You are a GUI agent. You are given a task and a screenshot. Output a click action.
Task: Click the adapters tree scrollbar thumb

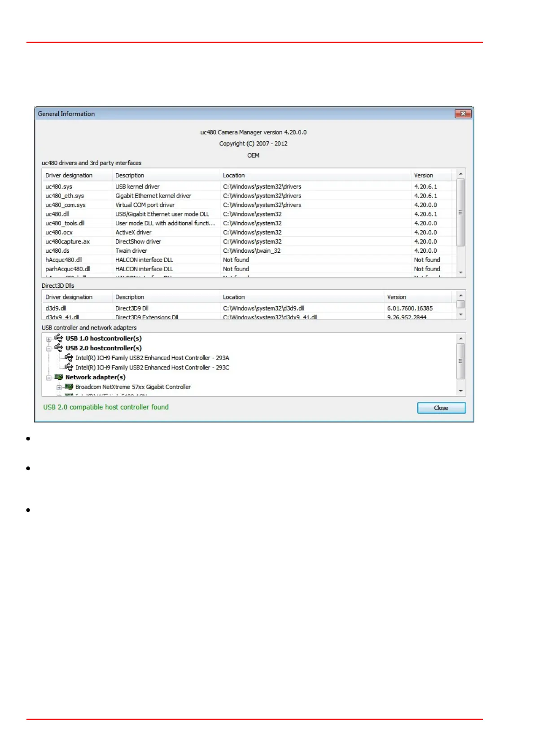[x=460, y=361]
